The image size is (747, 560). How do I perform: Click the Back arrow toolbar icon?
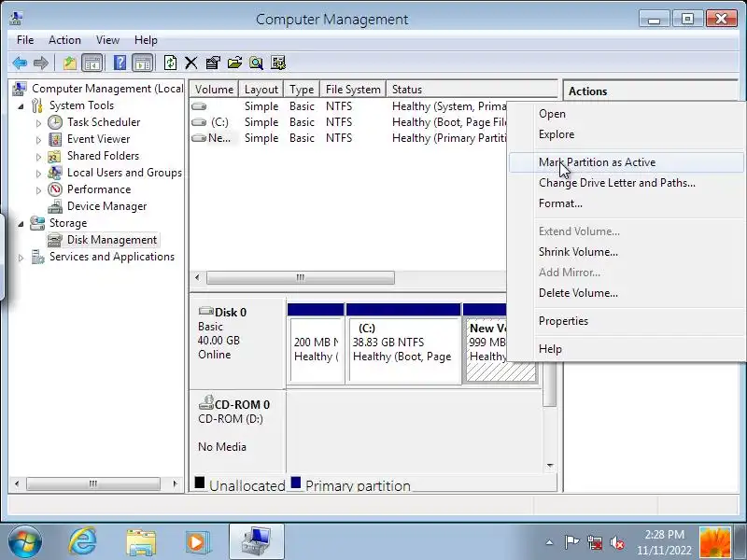[20, 63]
